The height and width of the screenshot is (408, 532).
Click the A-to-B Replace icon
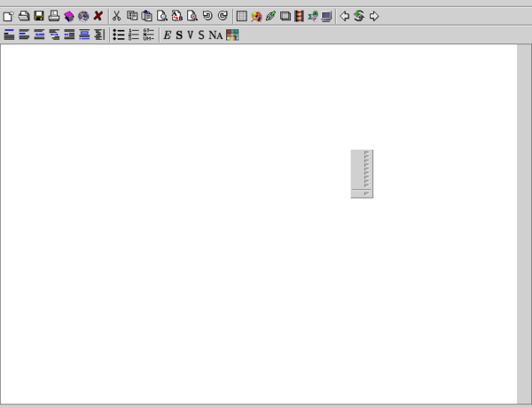pos(177,16)
